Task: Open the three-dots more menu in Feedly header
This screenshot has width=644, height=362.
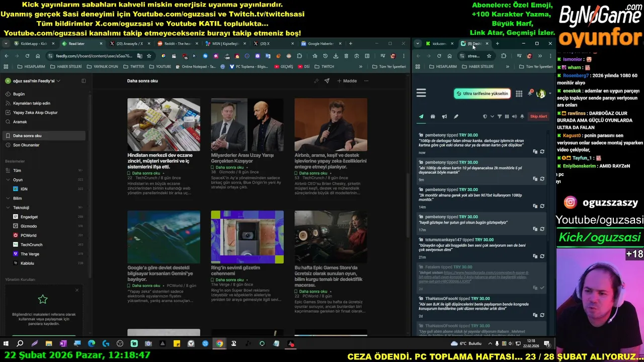Action: tap(366, 80)
